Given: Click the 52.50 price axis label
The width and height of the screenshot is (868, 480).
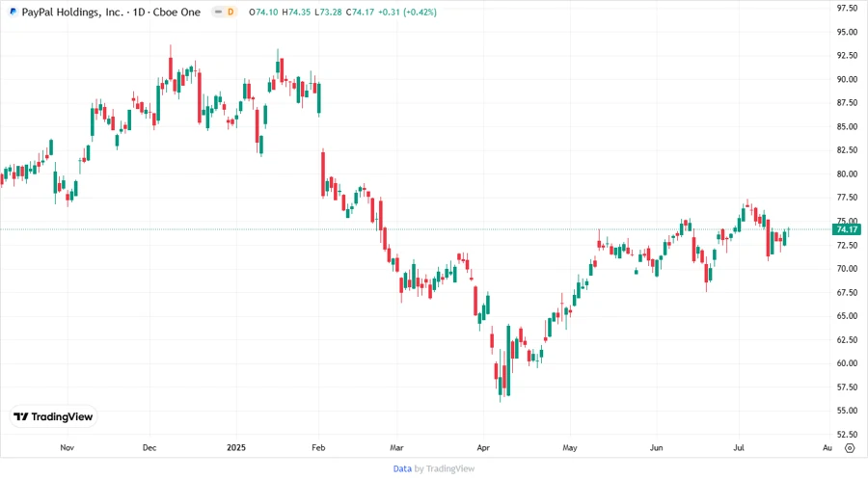Looking at the screenshot, I should point(847,434).
